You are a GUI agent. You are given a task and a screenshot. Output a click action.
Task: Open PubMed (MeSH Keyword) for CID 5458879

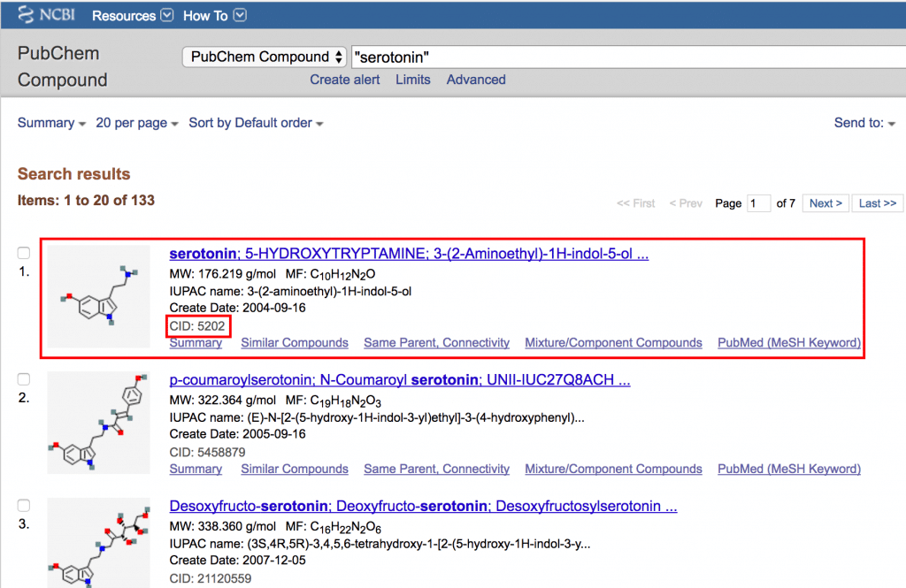789,469
